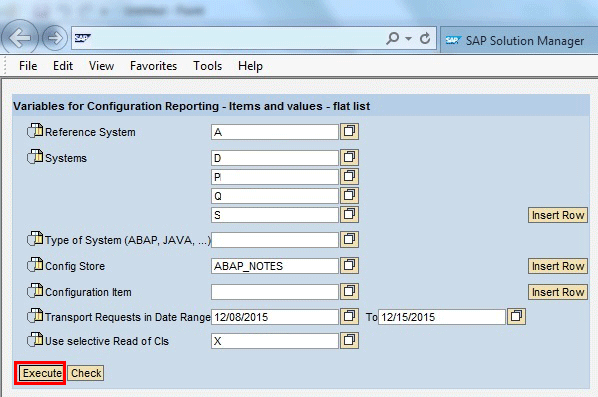
Task: Click the browser Back arrow button
Action: click(19, 38)
